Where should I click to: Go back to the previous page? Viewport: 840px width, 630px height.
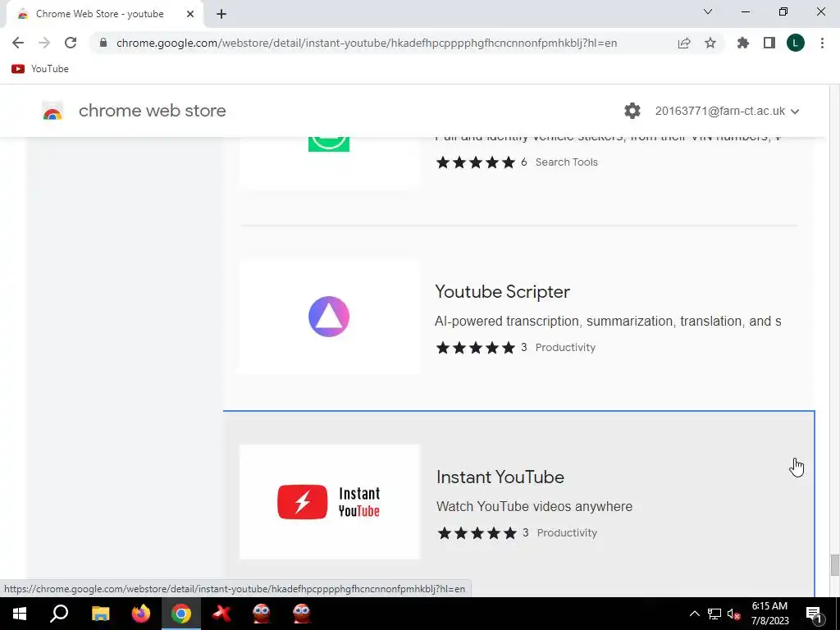18,43
